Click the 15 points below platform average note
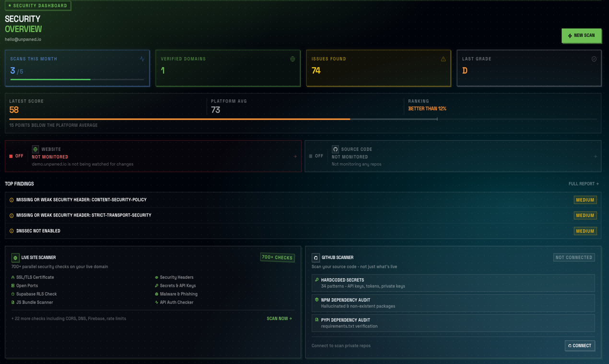Viewport: 609px width, 364px height. [x=53, y=125]
